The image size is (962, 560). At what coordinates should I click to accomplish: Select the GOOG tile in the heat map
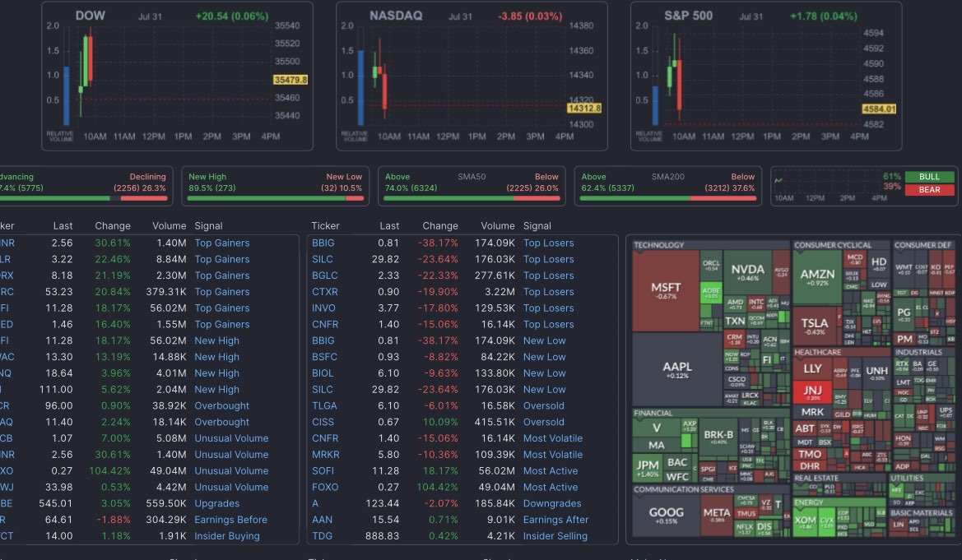(x=667, y=516)
